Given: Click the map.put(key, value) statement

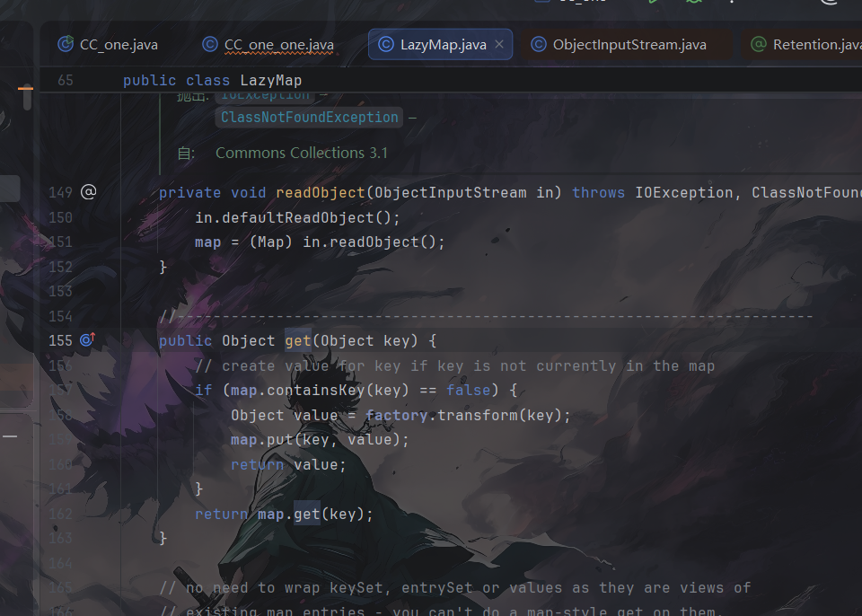Looking at the screenshot, I should pyautogui.click(x=320, y=439).
